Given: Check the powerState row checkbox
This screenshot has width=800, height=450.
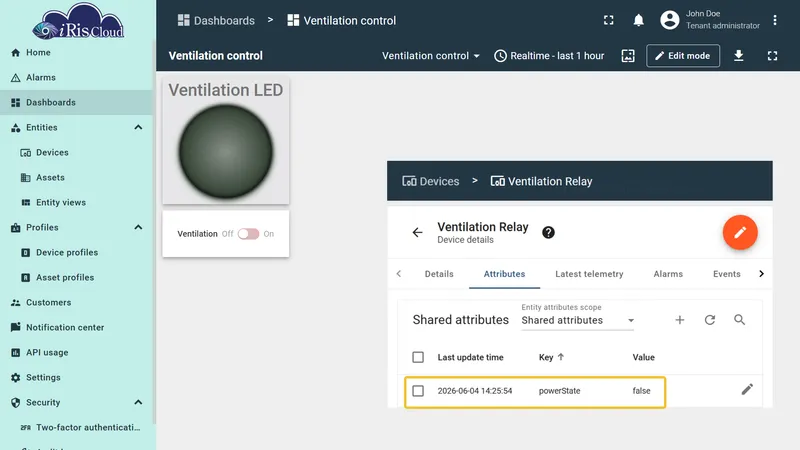Looking at the screenshot, I should 418,391.
